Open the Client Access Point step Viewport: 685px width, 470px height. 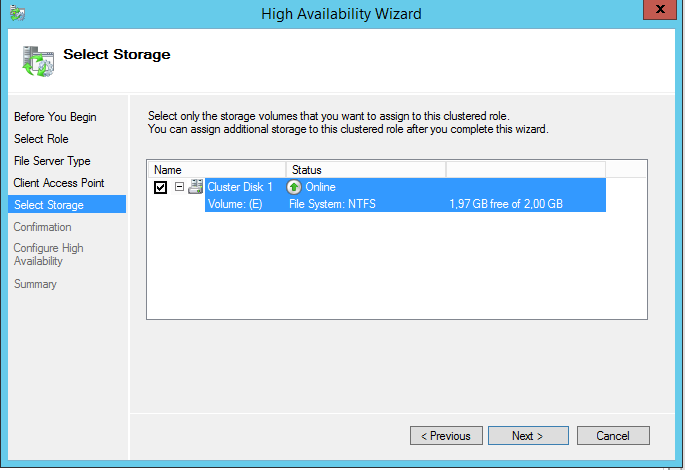coord(58,183)
